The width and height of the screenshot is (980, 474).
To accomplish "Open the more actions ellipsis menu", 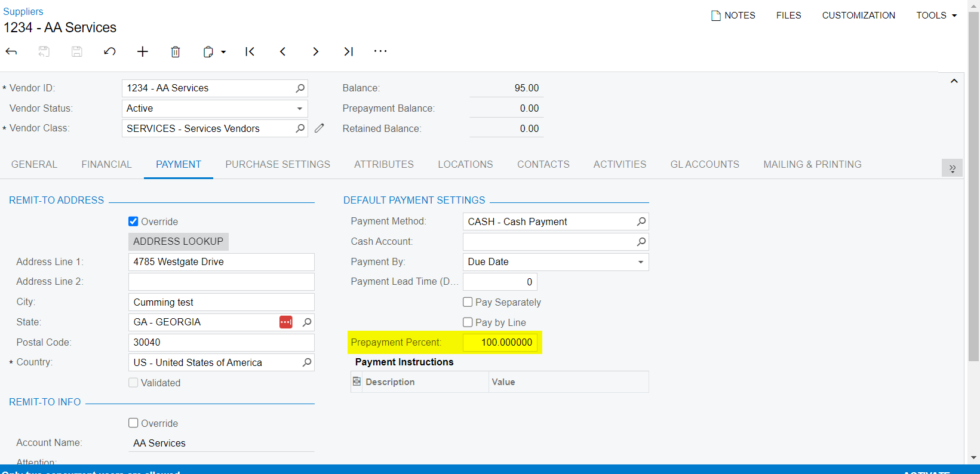I will coord(380,51).
